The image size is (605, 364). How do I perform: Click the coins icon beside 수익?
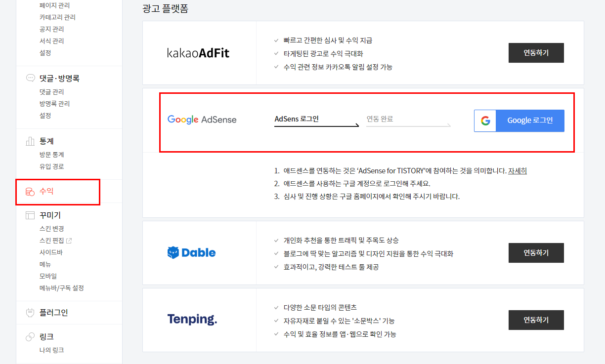click(x=30, y=191)
